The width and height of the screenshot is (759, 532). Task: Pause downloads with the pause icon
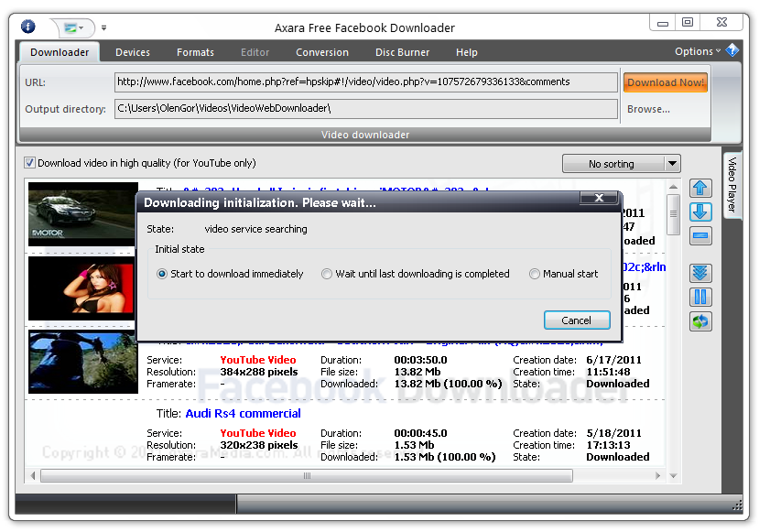point(699,298)
